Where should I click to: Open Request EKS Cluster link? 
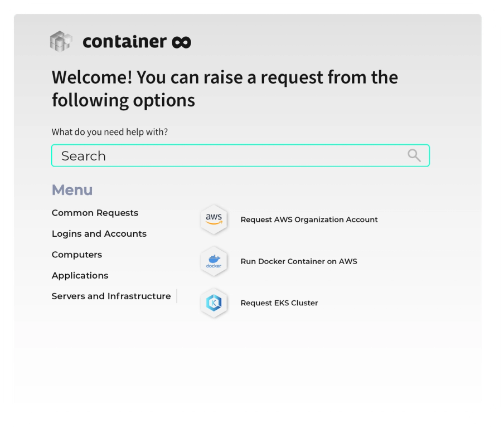pos(279,303)
